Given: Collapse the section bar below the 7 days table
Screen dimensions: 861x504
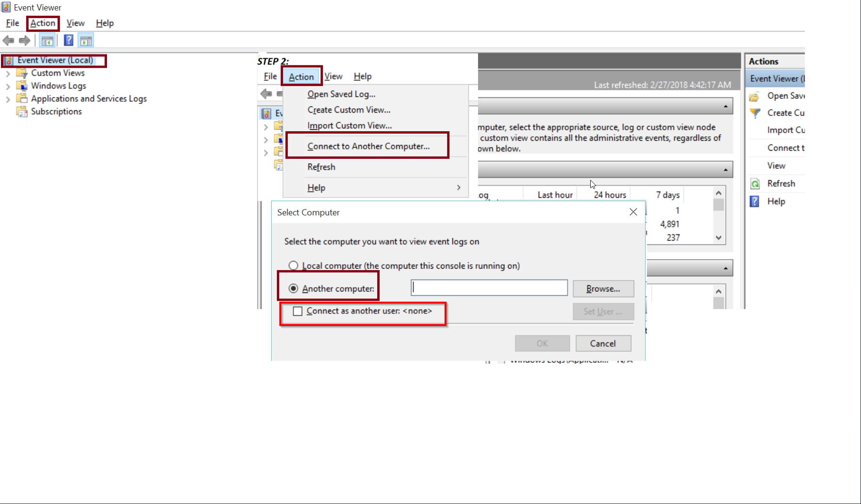Looking at the screenshot, I should pos(725,268).
